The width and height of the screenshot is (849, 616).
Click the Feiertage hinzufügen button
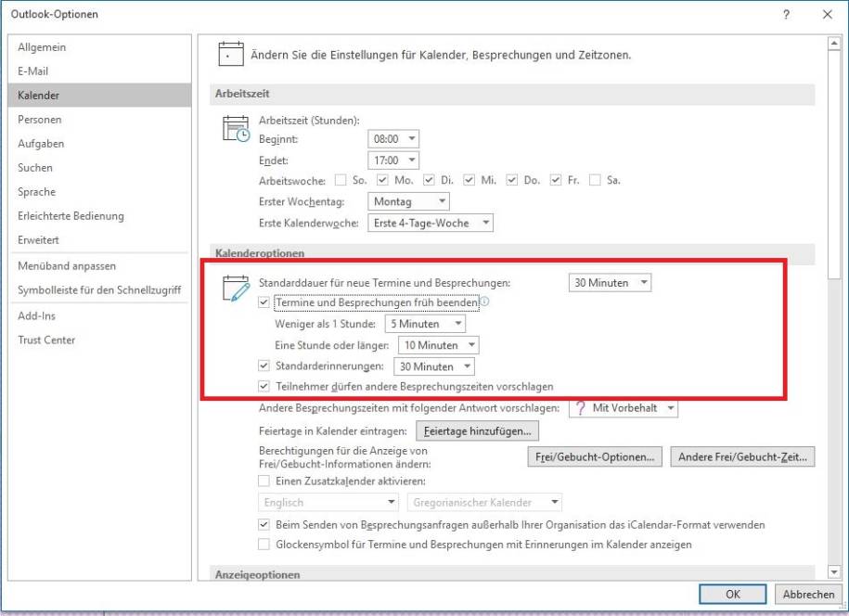click(x=477, y=430)
